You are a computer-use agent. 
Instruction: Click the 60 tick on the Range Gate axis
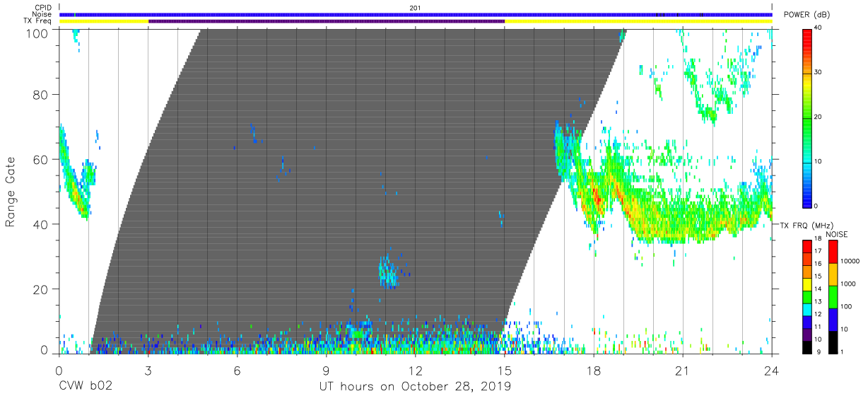42,159
